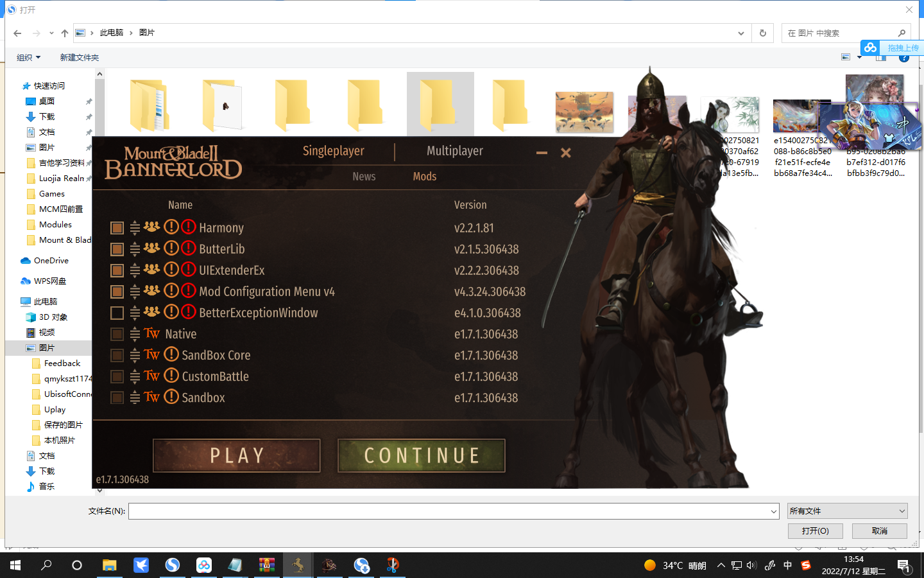Refresh the folder view
This screenshot has width=924, height=578.
(x=763, y=33)
